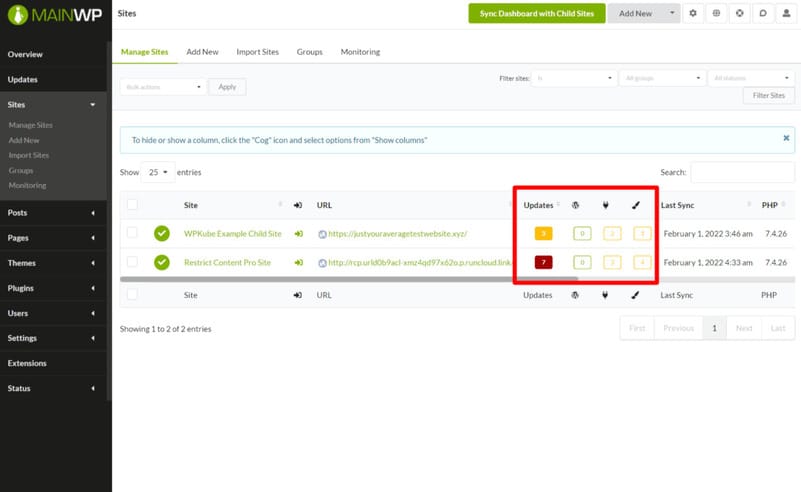Open Restrict Content Pro Site link
Image resolution: width=801 pixels, height=492 pixels.
(x=227, y=263)
